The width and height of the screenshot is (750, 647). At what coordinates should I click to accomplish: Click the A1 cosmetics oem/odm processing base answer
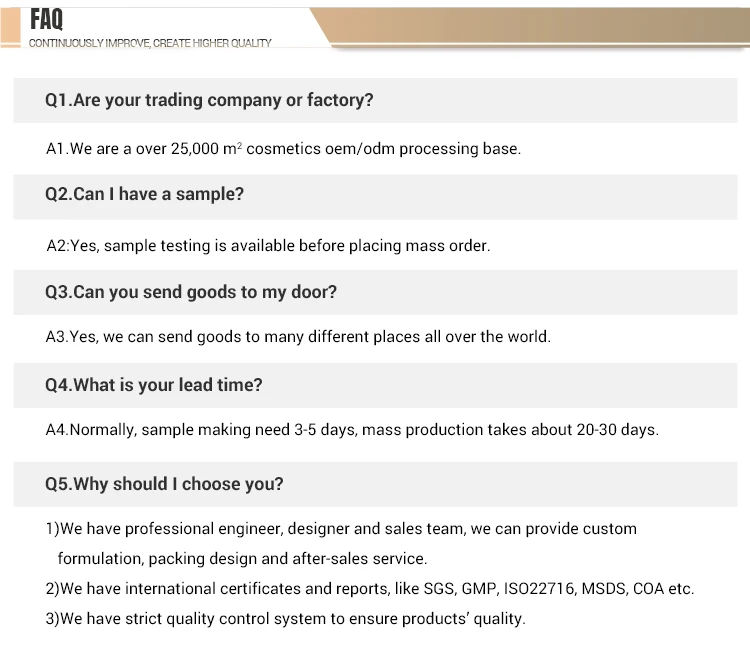click(x=283, y=149)
